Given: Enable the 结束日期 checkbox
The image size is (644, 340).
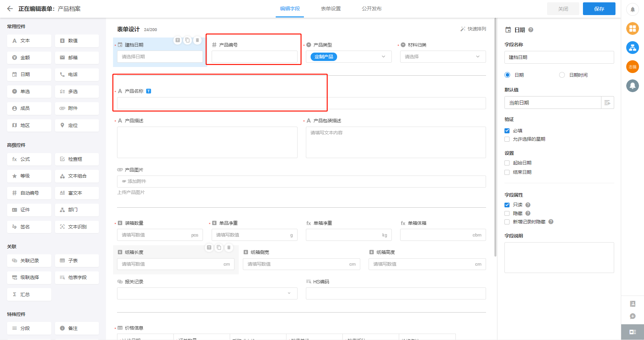Looking at the screenshot, I should coord(507,173).
